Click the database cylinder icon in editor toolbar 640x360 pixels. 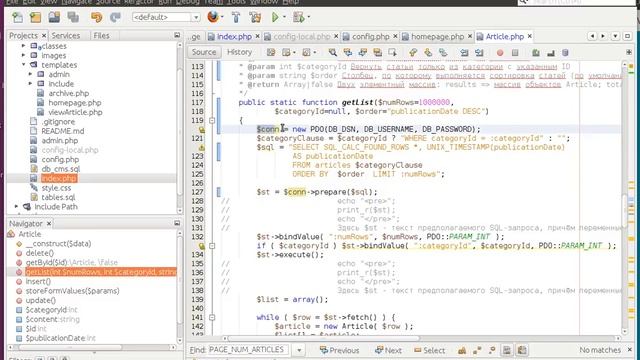coord(565,52)
